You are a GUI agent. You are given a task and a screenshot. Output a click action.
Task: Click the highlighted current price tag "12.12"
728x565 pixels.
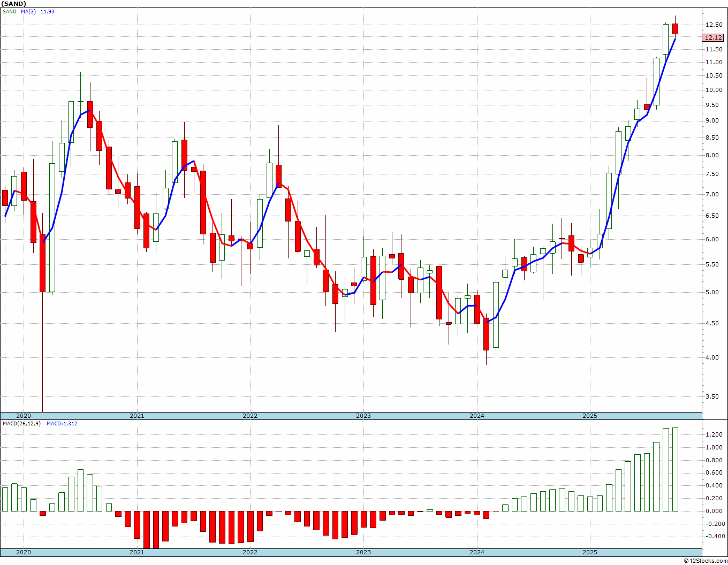tap(714, 37)
